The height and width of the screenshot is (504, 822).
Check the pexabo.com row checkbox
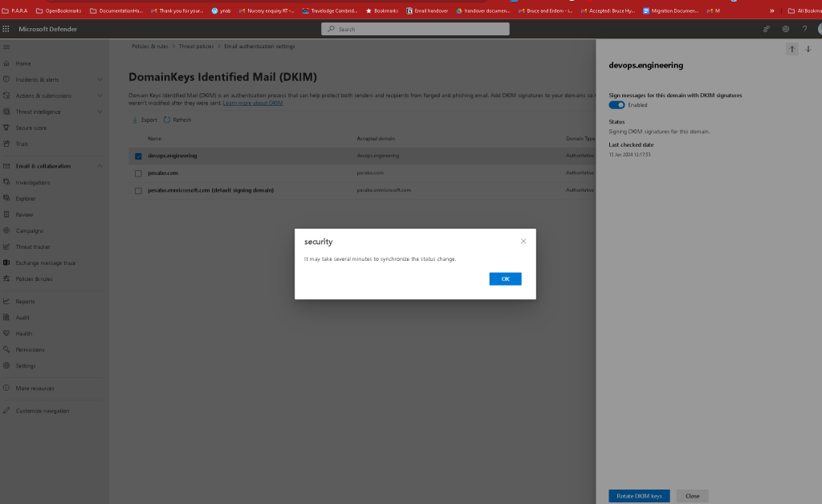tap(138, 173)
